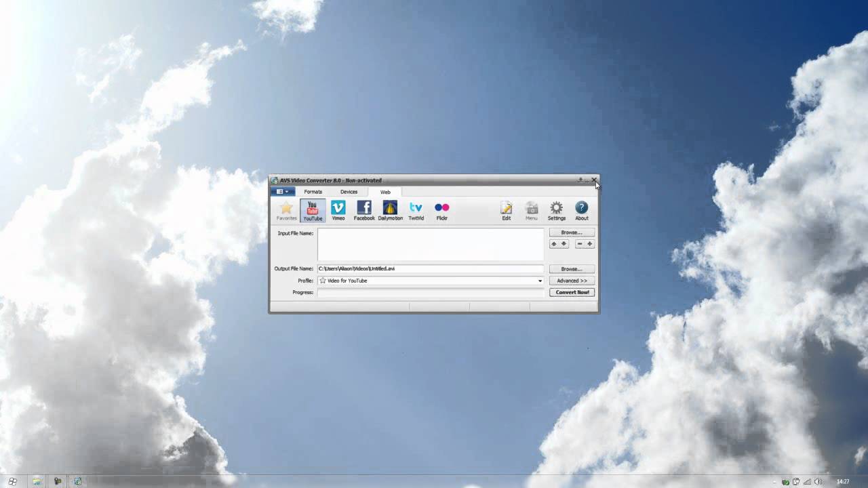Select the YouTube web preset
The image size is (868, 488).
313,210
